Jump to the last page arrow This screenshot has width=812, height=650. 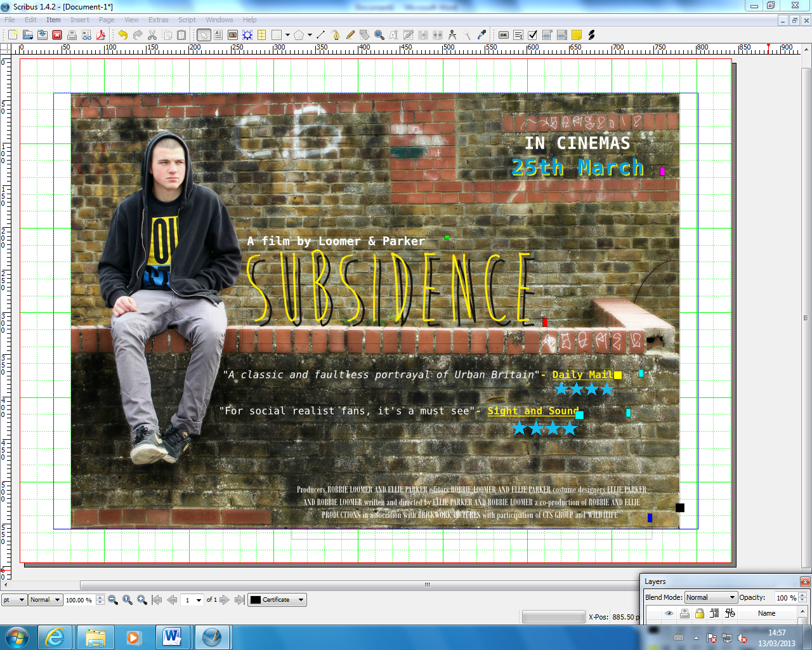[x=239, y=600]
